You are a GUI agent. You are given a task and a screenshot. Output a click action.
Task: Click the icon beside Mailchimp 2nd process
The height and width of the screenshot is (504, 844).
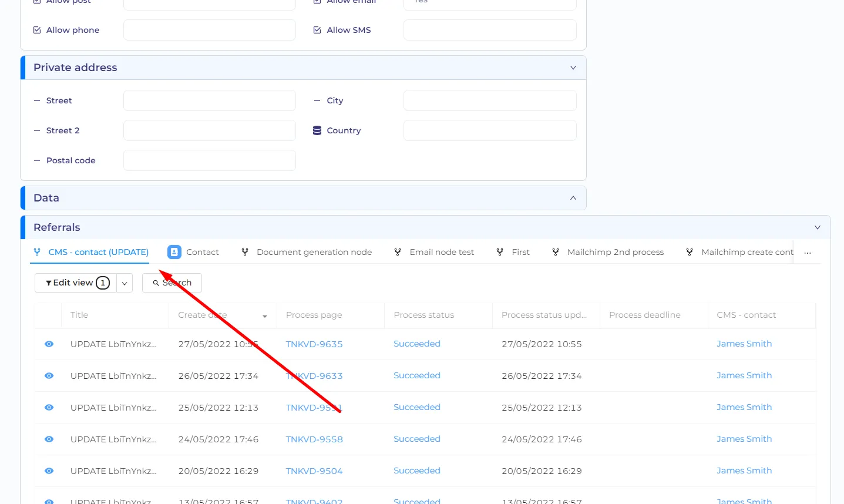[556, 252]
